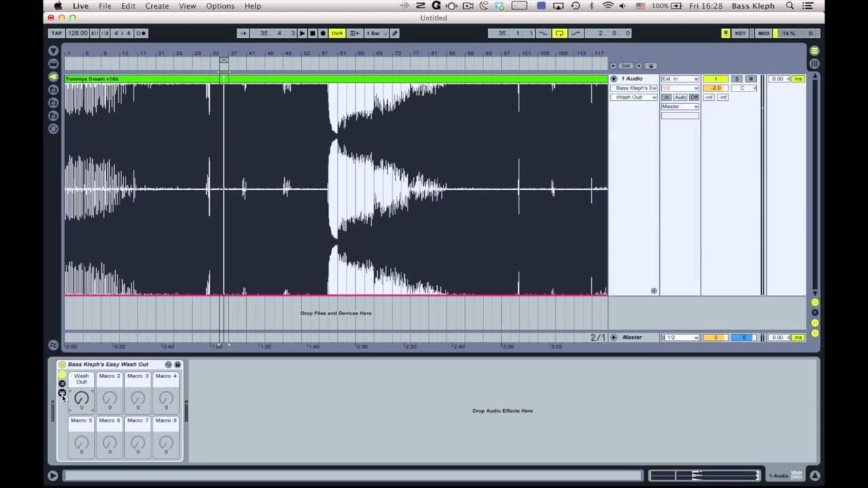Toggle the metronome icon in the toolbar
868x488 pixels.
(140, 33)
